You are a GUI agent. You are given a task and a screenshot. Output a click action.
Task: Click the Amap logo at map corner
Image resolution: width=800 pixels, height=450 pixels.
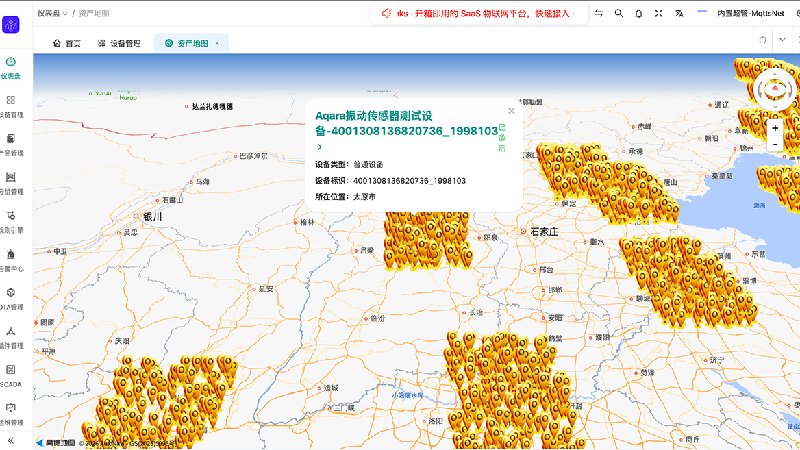[x=56, y=443]
